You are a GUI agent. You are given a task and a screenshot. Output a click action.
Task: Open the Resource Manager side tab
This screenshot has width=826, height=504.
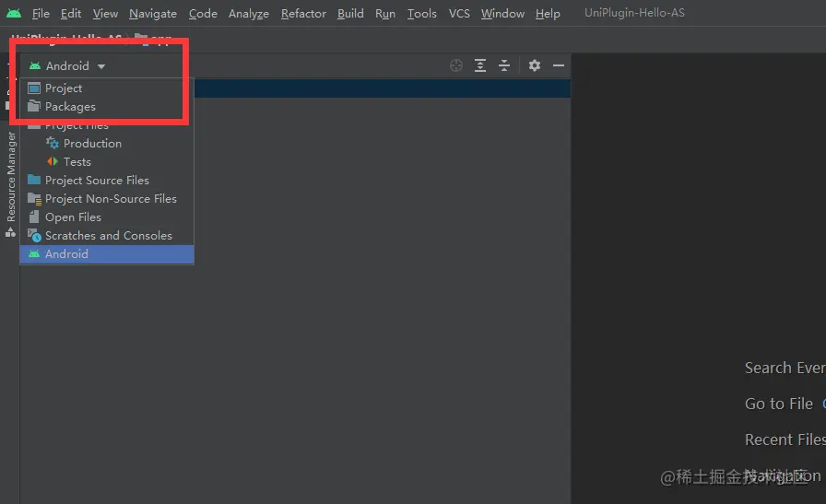[x=10, y=184]
